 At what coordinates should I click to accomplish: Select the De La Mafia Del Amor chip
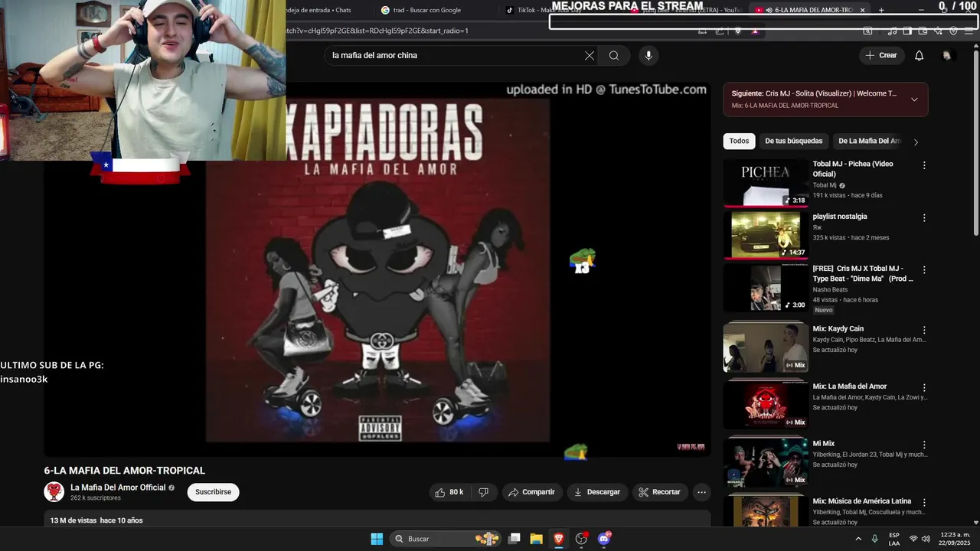coord(870,141)
